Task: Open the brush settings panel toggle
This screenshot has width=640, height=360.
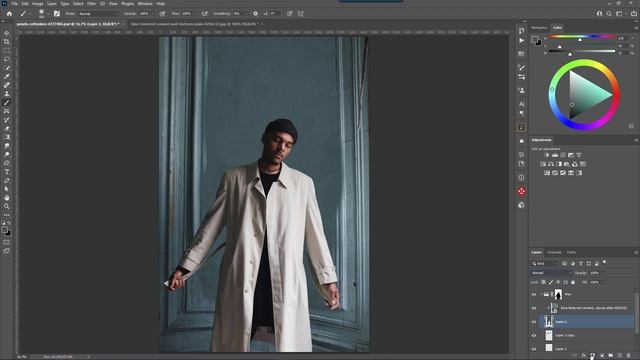Action: tap(57, 13)
